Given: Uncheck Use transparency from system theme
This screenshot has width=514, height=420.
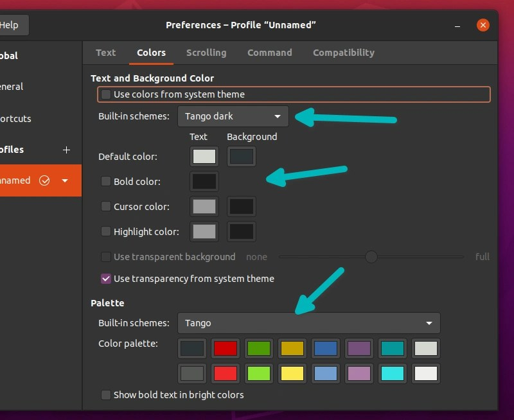Looking at the screenshot, I should [x=106, y=279].
